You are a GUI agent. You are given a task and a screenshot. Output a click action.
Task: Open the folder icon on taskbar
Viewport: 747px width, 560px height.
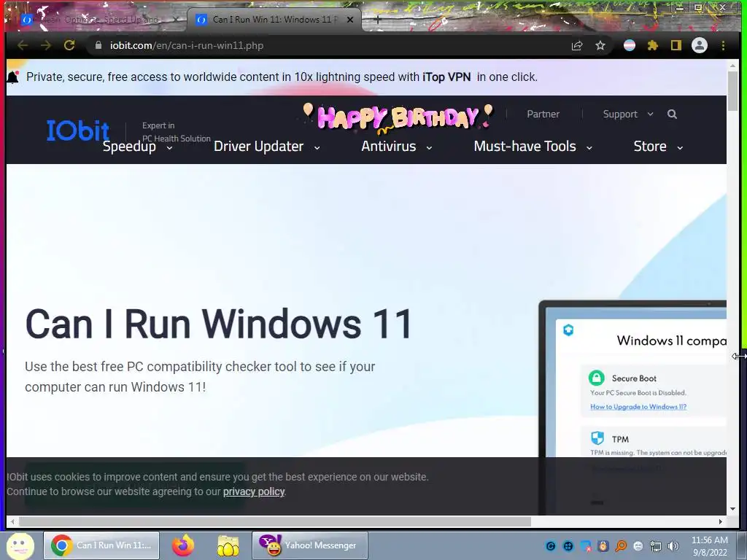[x=228, y=545]
